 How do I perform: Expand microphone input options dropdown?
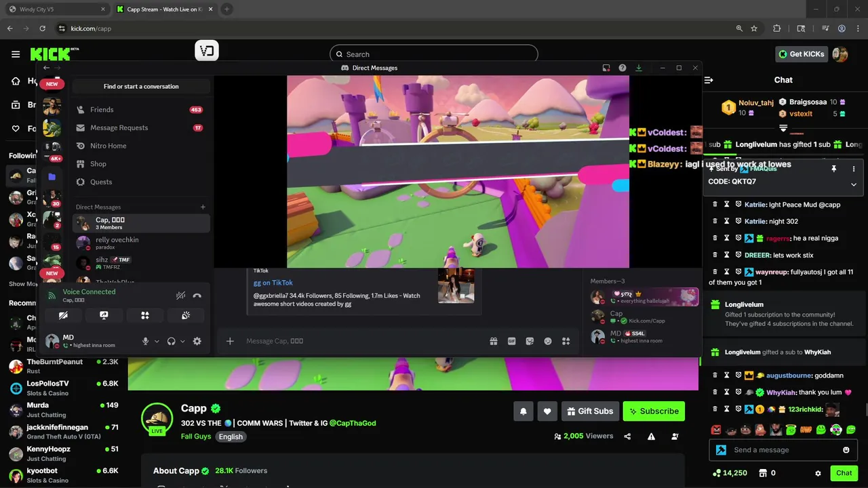[x=157, y=342]
